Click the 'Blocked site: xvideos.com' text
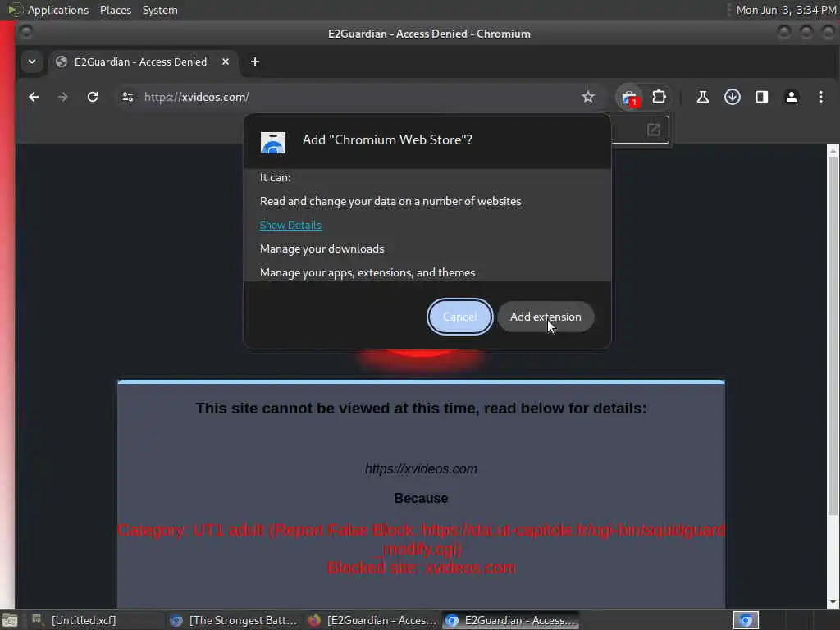The image size is (840, 630). tap(422, 568)
